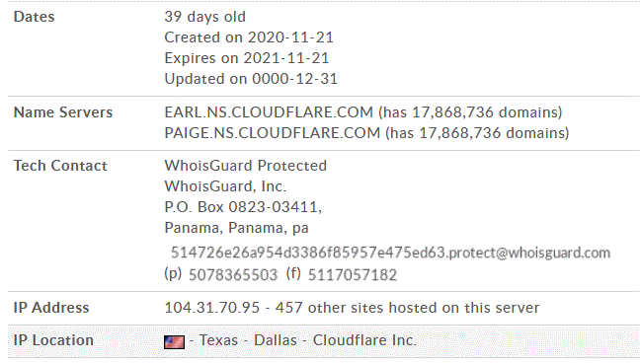Open PAIGE.NS.CLOUDFLARE.COM name server link
The width and height of the screenshot is (640, 364).
pos(273,133)
